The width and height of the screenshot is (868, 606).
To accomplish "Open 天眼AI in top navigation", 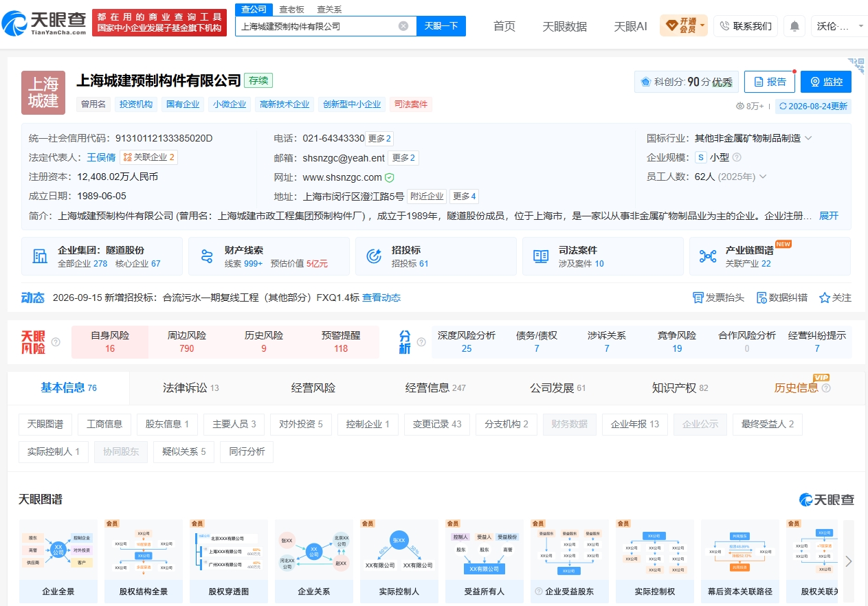I will tap(630, 26).
